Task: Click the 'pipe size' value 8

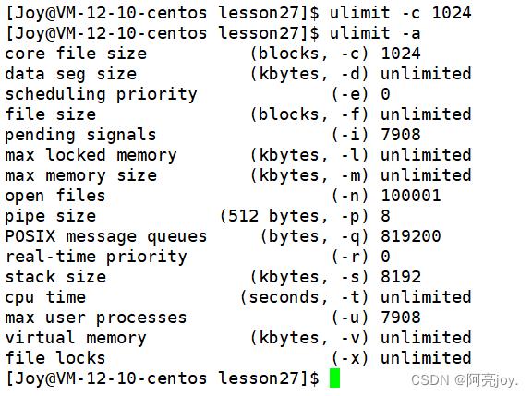Action: 385,216
